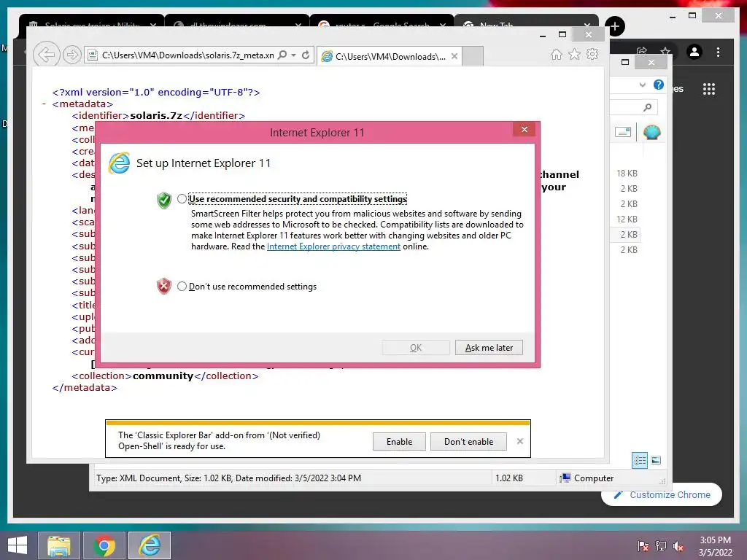747x560 pixels.
Task: Bookmark page with Chrome star icon
Action: point(665,50)
